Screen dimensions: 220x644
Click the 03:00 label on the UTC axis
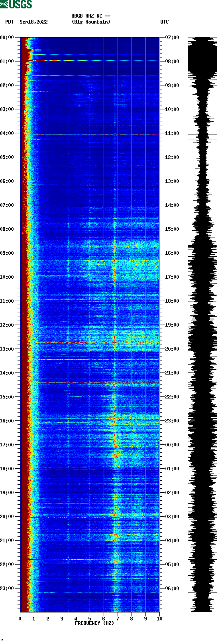point(172,517)
